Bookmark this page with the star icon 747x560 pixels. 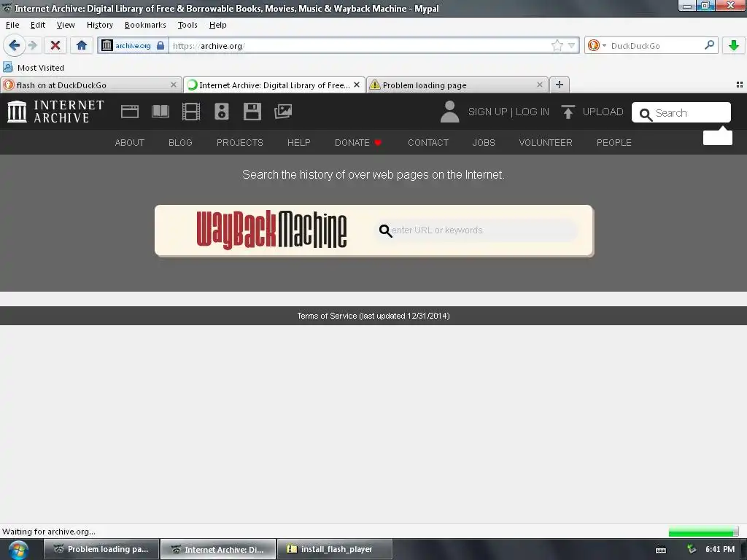(557, 46)
